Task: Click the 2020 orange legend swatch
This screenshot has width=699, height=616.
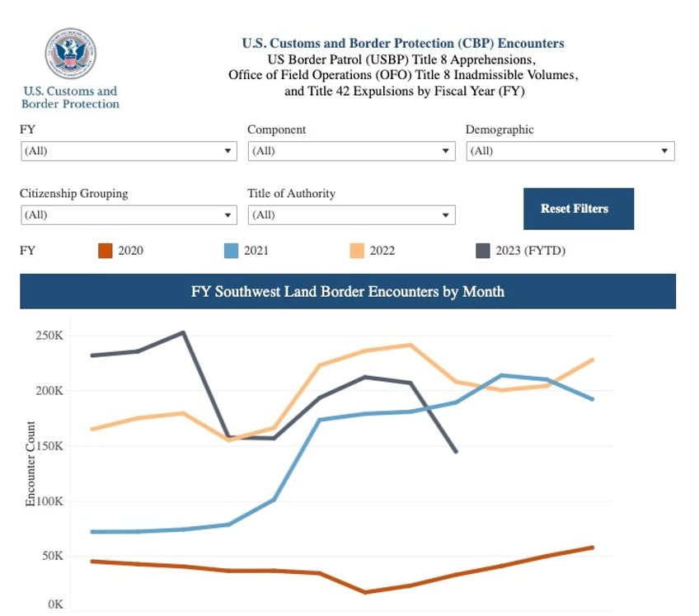Action: (105, 251)
